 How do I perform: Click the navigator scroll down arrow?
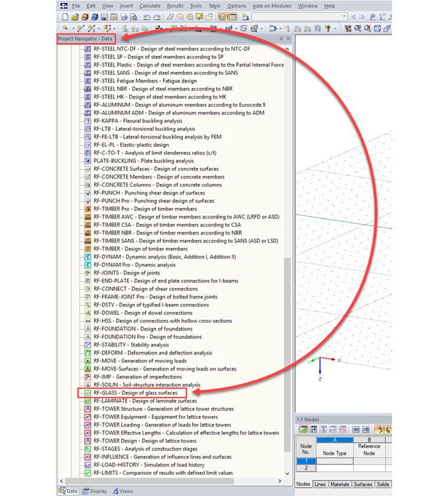[x=287, y=474]
